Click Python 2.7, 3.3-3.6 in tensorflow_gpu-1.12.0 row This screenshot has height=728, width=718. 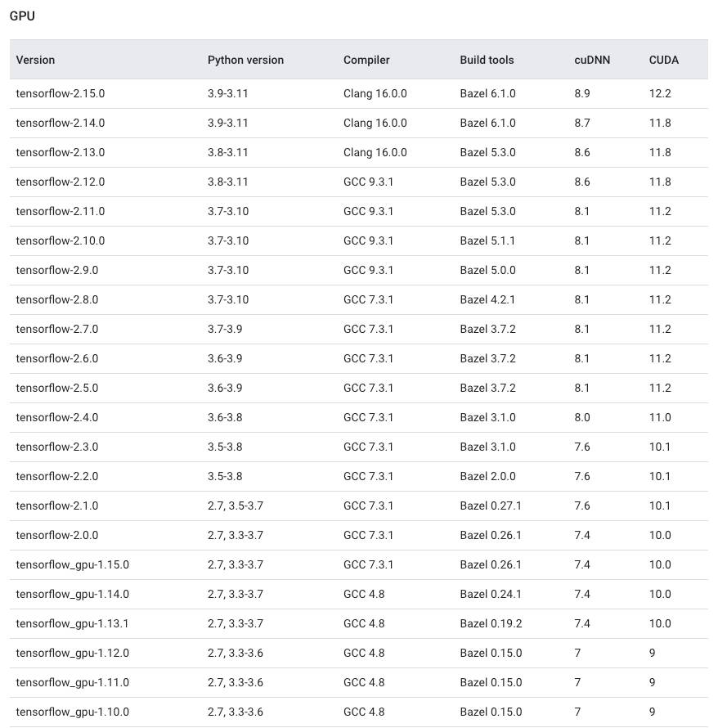(236, 653)
